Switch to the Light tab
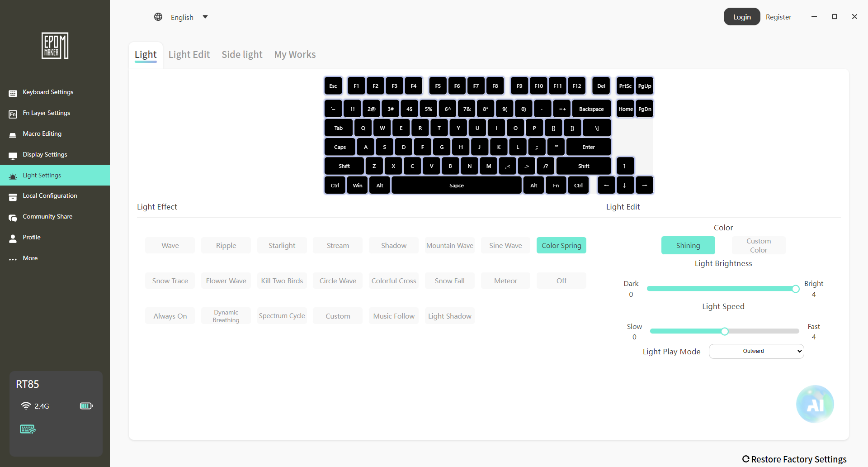This screenshot has width=868, height=467. point(146,55)
